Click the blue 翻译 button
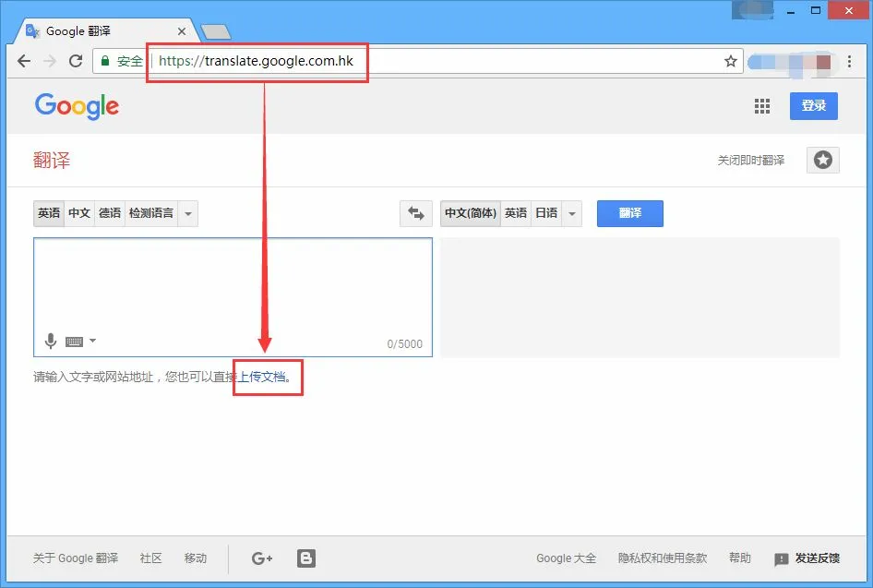 [x=629, y=213]
